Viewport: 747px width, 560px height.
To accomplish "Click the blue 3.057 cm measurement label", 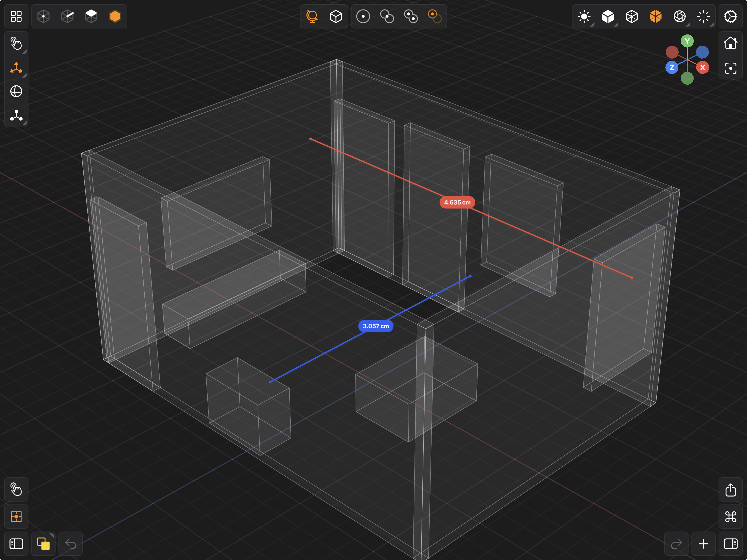I will coord(376,326).
